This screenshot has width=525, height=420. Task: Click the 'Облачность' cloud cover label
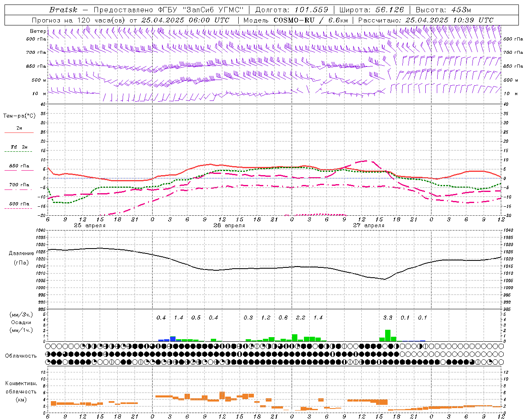click(x=21, y=356)
